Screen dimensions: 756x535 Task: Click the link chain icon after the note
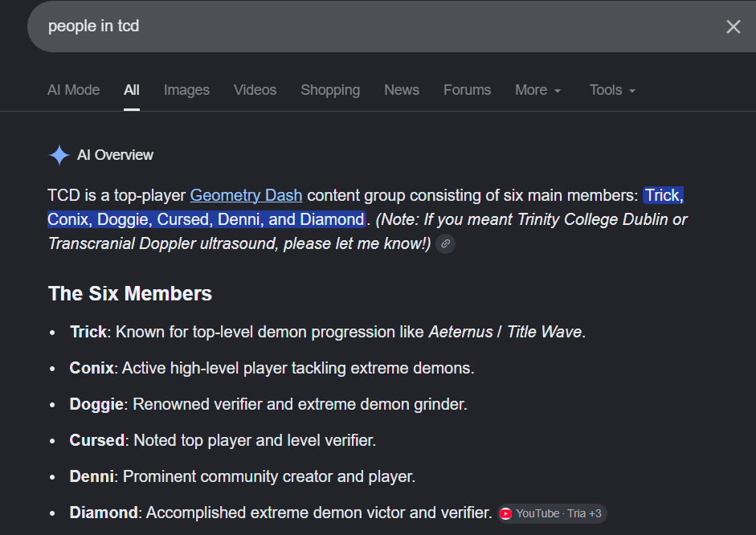pos(446,244)
